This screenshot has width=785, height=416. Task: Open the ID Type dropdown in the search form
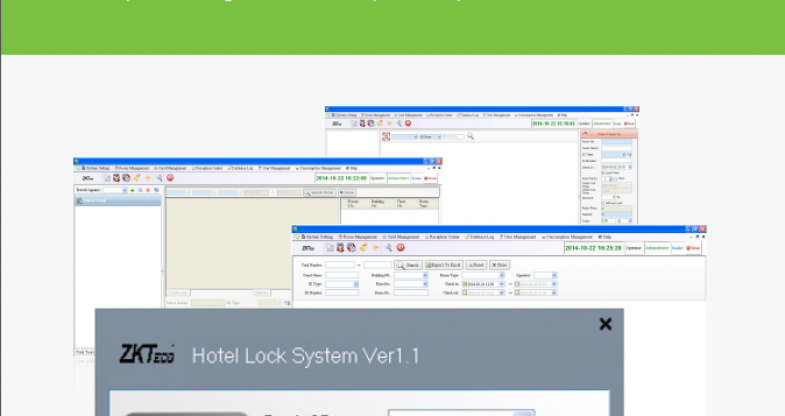pos(355,283)
